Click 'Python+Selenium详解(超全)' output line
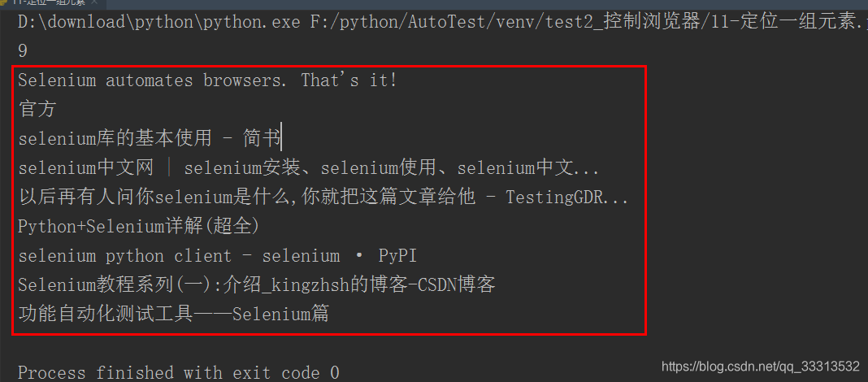 click(x=139, y=227)
